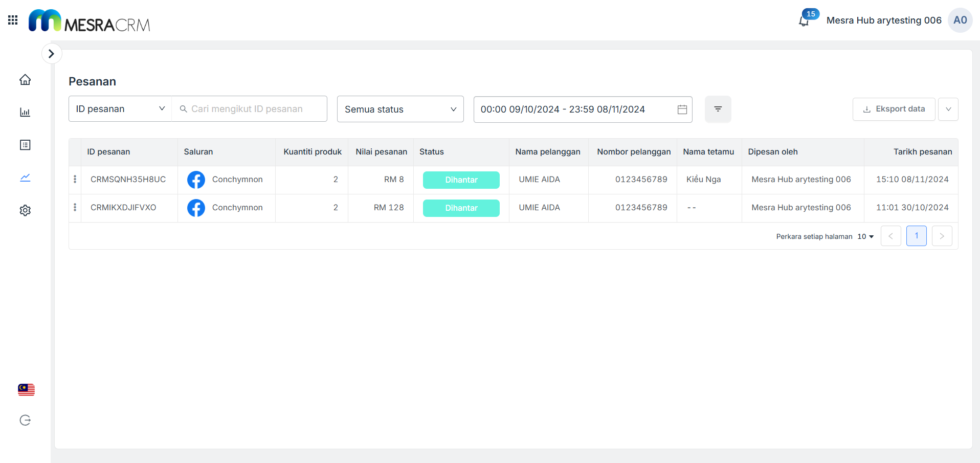980x463 pixels.
Task: Expand the Eksport data options arrow
Action: tap(948, 109)
